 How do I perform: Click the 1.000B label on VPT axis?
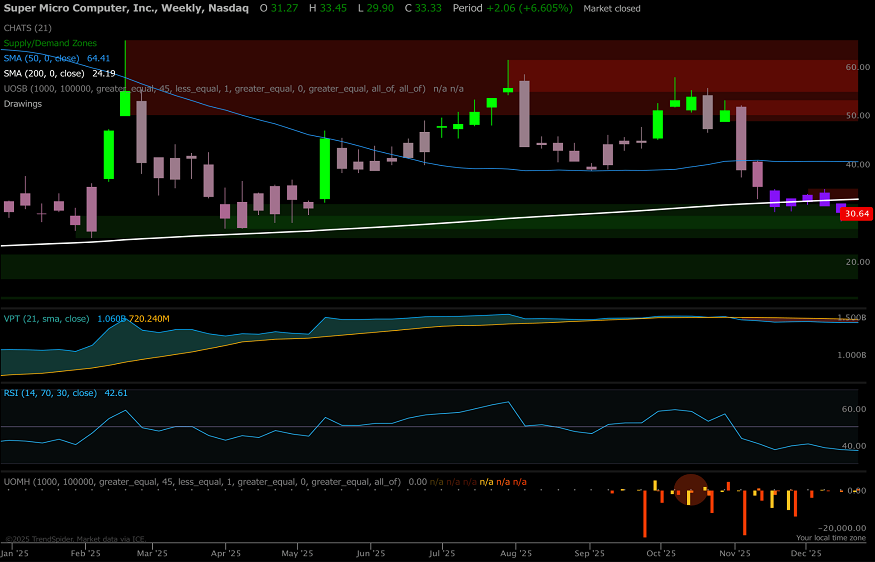point(852,355)
